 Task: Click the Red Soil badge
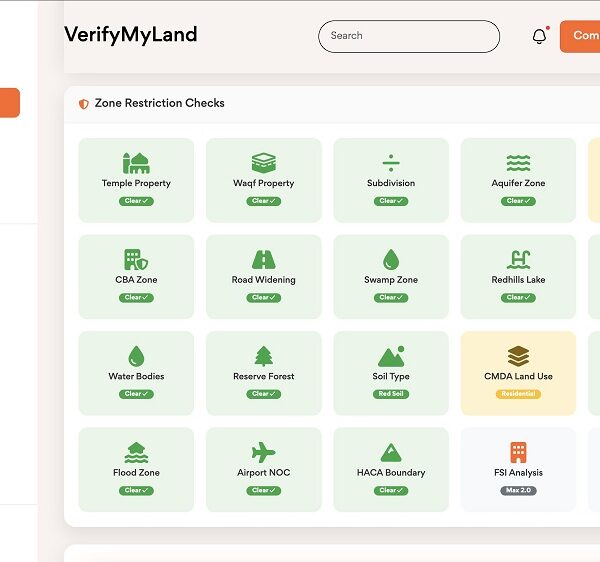pyautogui.click(x=391, y=394)
